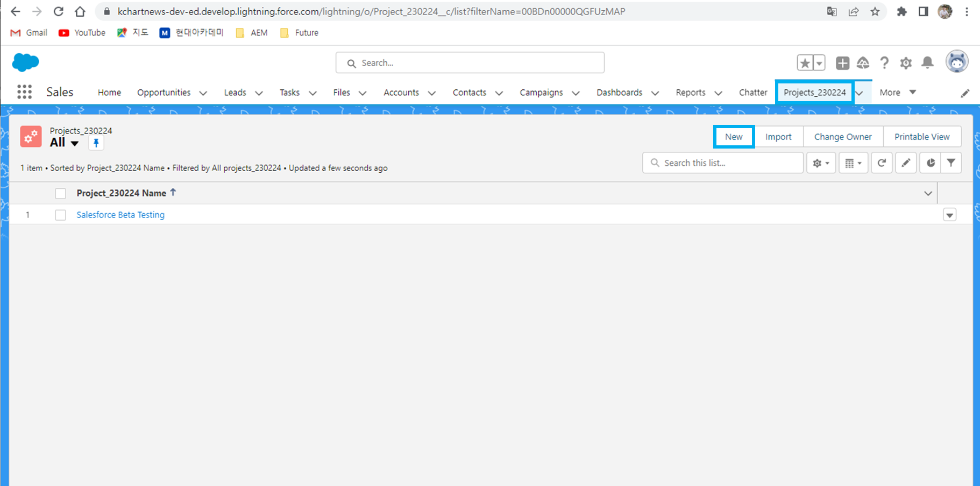Click the Printable View button
The height and width of the screenshot is (486, 980).
pyautogui.click(x=922, y=137)
